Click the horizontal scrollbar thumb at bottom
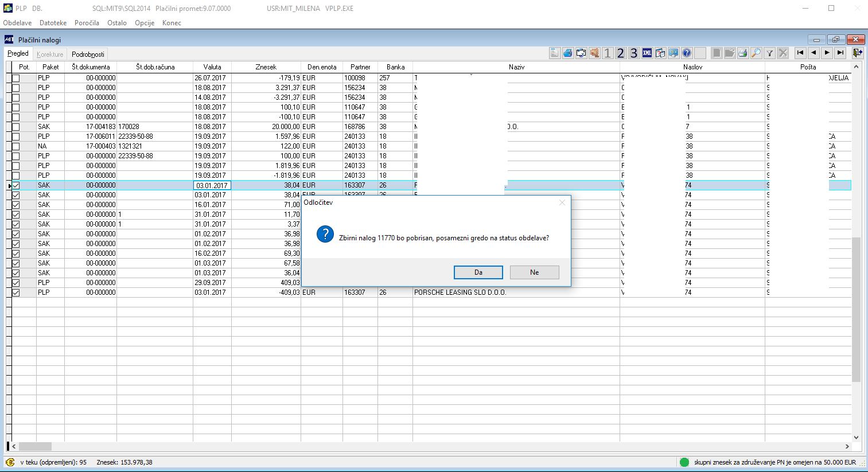The image size is (868, 472). (35, 446)
